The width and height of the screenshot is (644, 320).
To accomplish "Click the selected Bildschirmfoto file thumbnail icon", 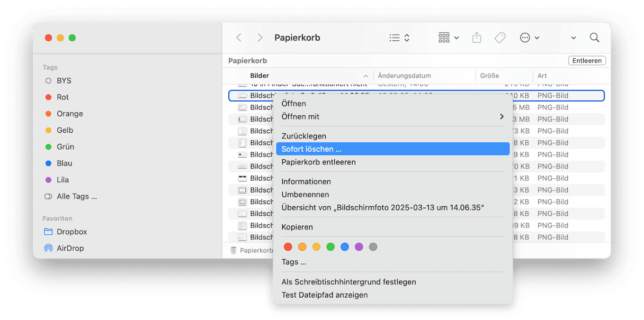I will [x=243, y=96].
